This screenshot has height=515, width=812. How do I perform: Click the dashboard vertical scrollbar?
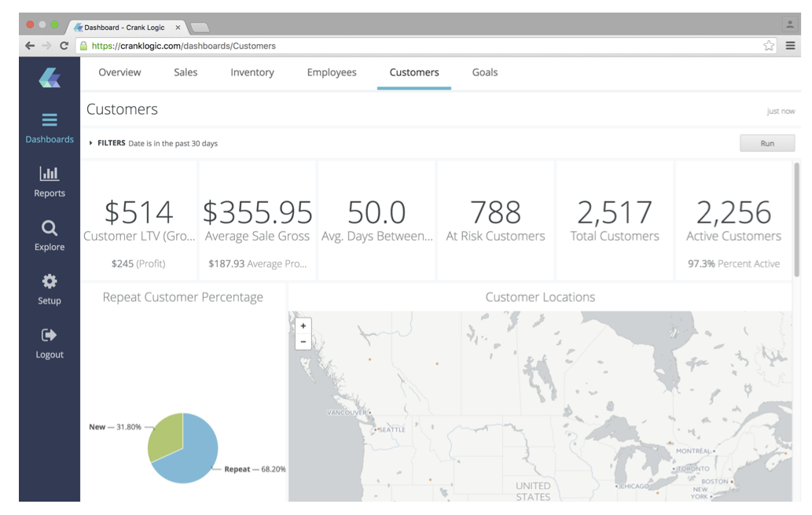pos(796,220)
